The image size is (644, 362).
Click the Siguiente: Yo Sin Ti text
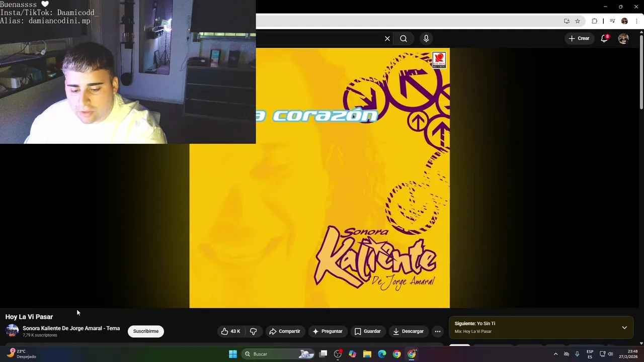click(475, 323)
